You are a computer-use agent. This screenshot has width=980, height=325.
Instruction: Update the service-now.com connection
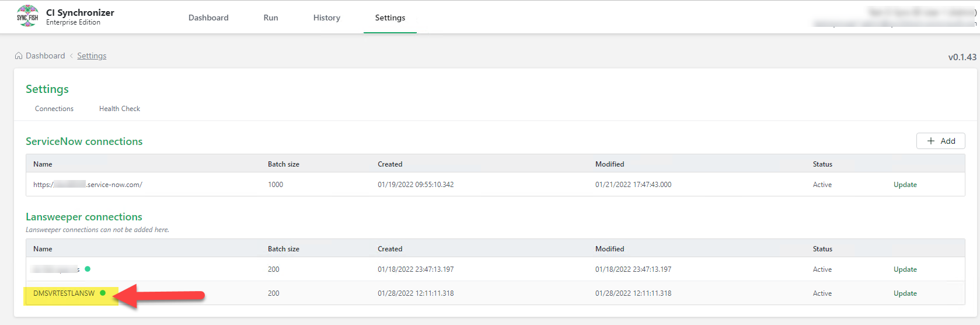905,185
